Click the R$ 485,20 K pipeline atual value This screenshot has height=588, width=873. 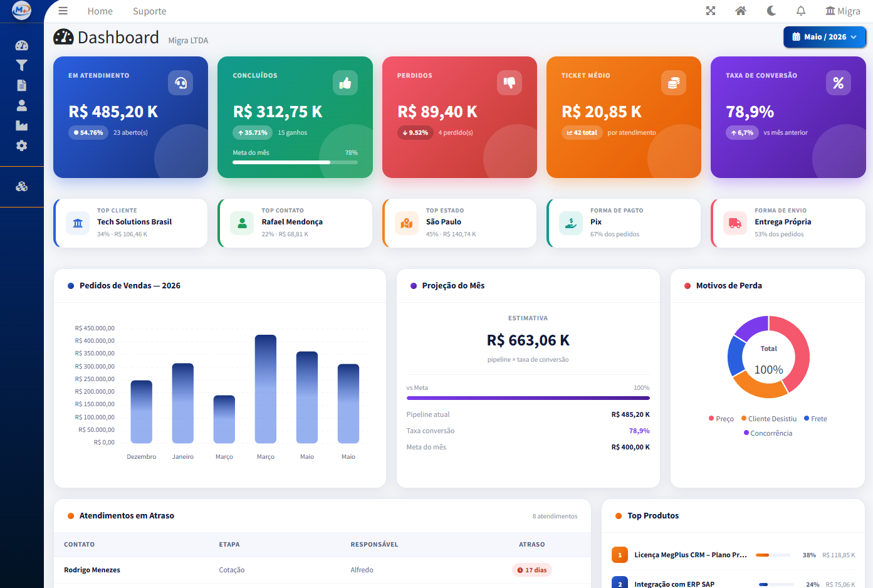click(630, 414)
